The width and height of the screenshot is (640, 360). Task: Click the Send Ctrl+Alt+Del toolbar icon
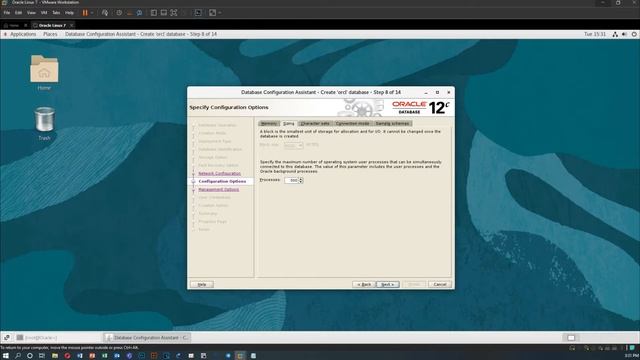pos(105,13)
